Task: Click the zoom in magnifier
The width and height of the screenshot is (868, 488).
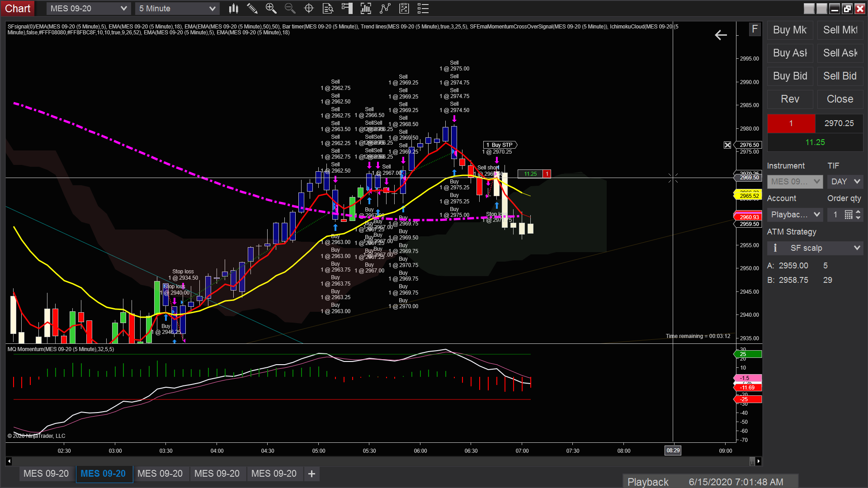Action: click(271, 9)
